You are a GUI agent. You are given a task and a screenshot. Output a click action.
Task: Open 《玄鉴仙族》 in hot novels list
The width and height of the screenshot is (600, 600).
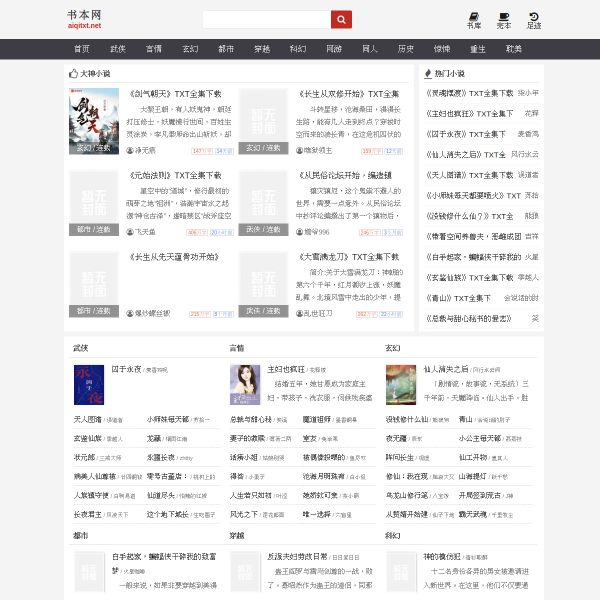click(470, 277)
